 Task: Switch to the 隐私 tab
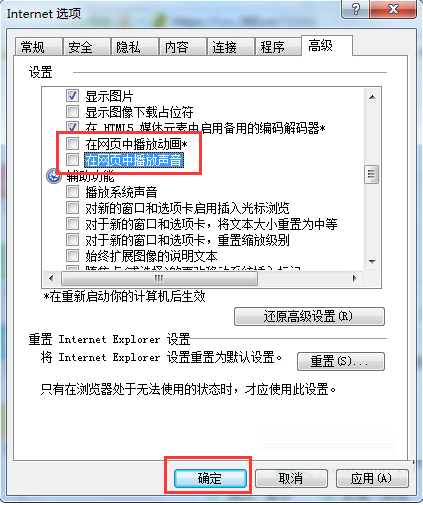tap(135, 47)
